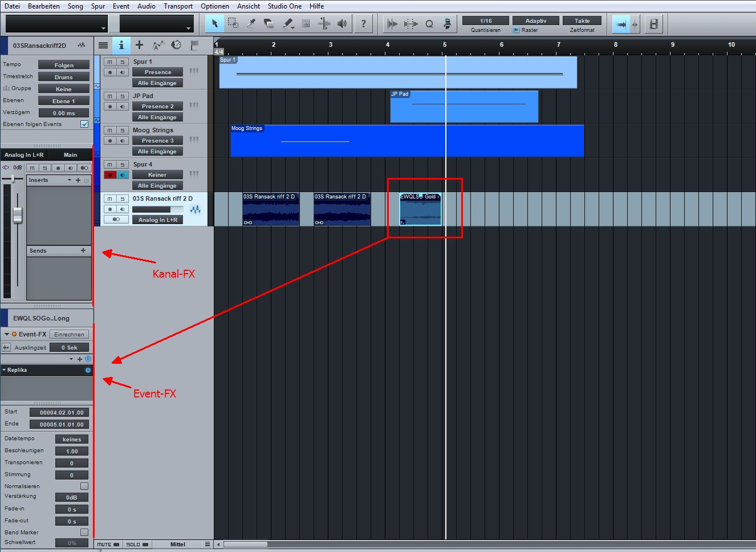The image size is (756, 552).
Task: Open the Tempo 'Folgen' dropdown
Action: [x=64, y=65]
